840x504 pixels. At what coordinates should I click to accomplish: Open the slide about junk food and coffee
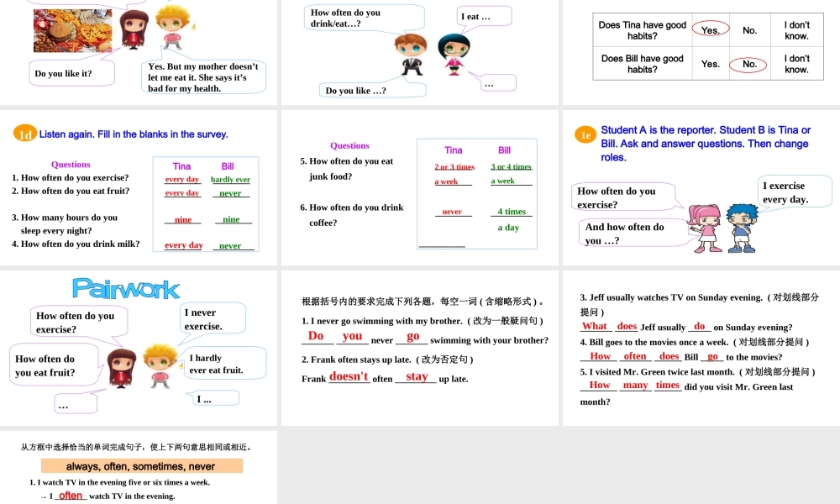coord(419,187)
